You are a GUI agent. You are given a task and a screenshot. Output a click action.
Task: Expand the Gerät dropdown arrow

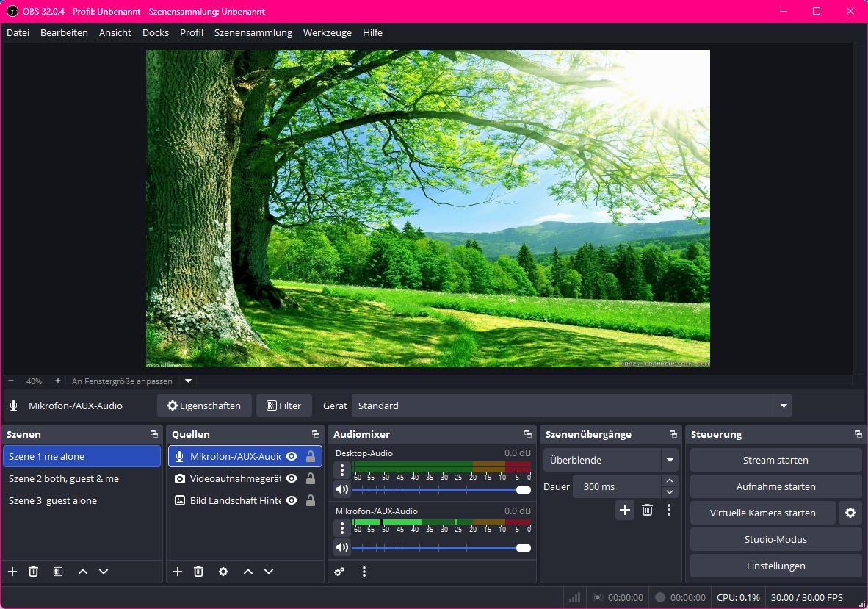coord(784,406)
